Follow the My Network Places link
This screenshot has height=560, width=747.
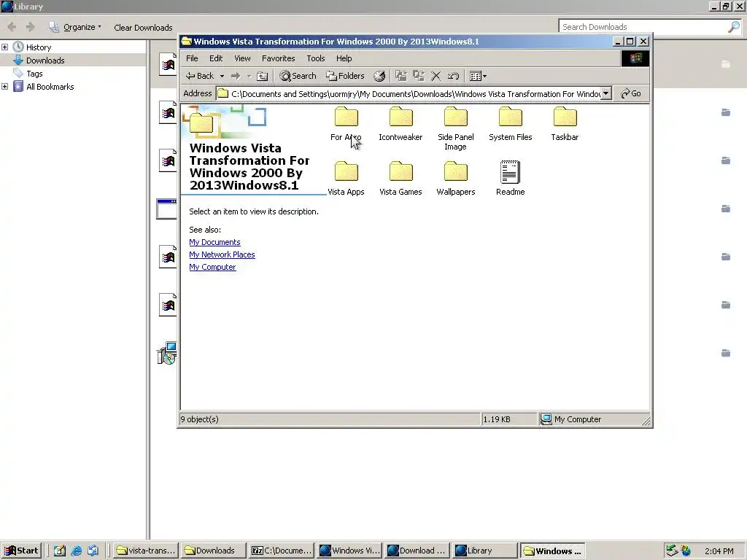pos(222,254)
